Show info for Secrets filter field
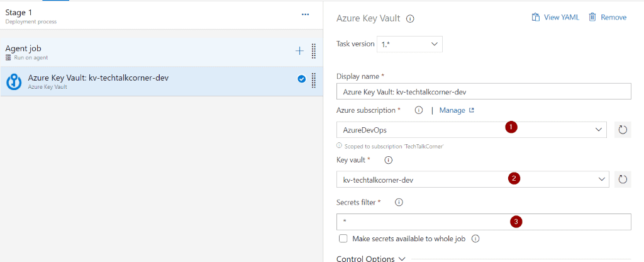 (x=398, y=202)
